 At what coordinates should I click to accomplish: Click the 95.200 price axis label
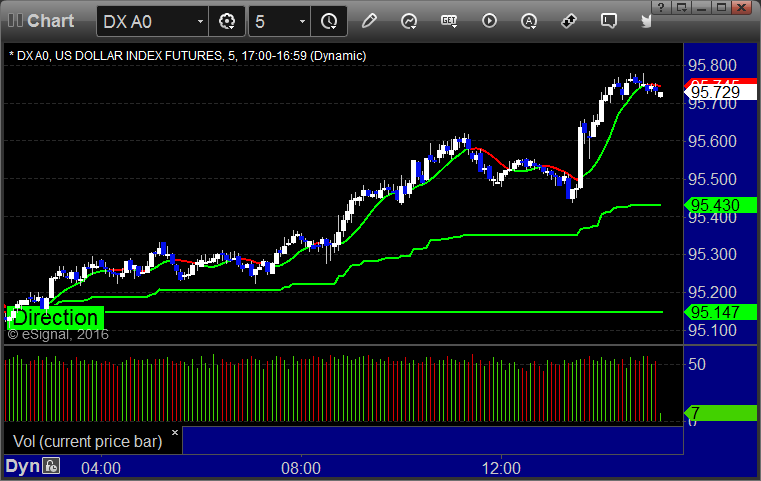point(712,292)
